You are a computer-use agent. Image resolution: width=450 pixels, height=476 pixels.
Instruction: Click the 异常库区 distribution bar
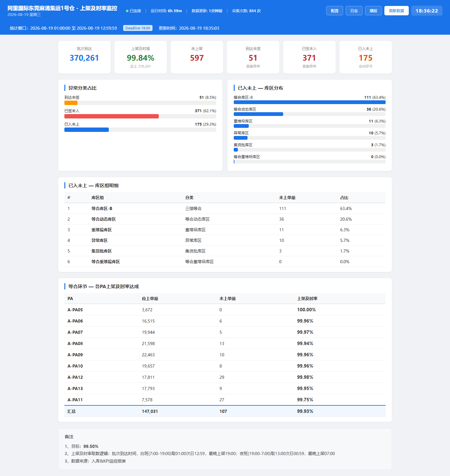[x=241, y=138]
